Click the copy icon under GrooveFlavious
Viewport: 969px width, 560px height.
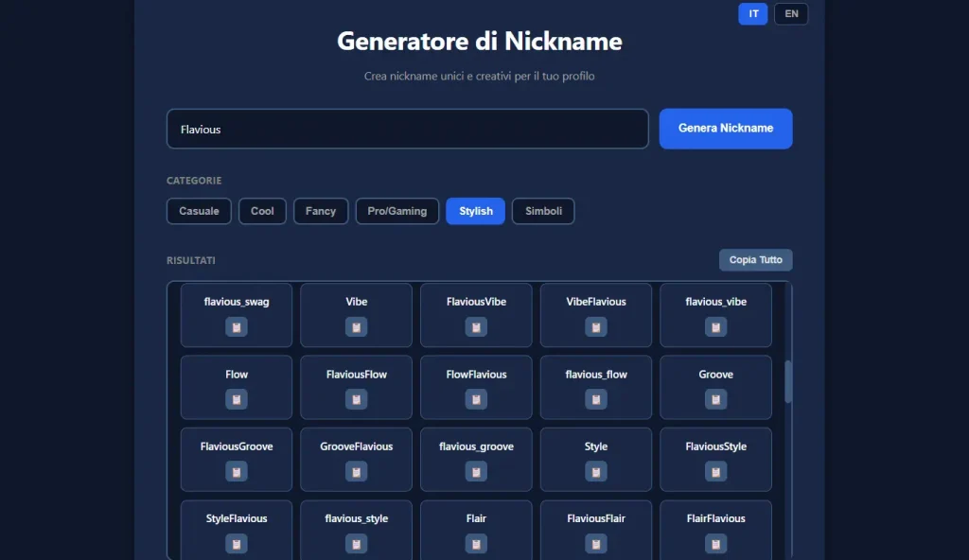point(356,472)
